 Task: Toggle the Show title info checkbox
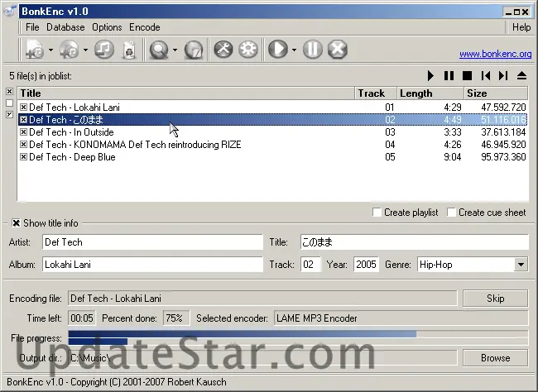tap(16, 223)
